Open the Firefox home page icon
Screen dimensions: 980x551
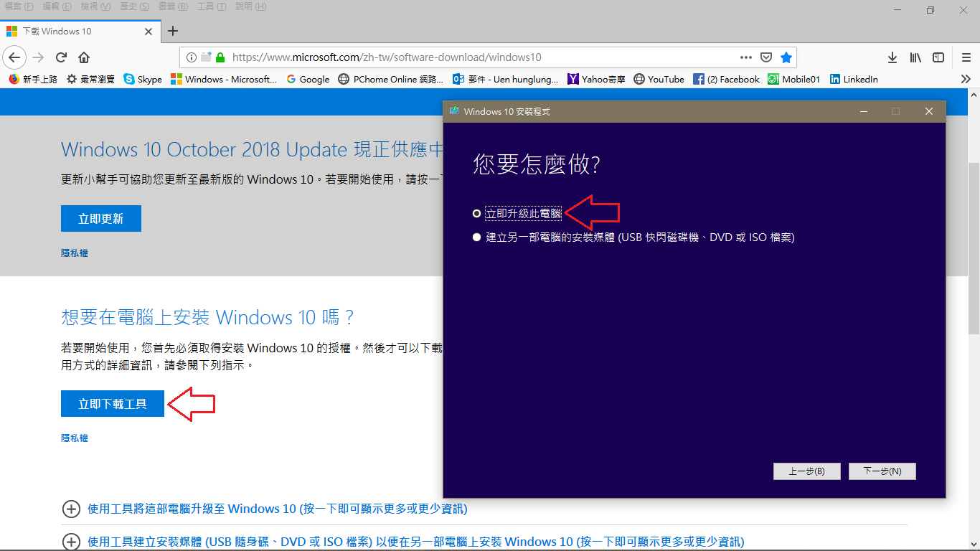pos(84,57)
